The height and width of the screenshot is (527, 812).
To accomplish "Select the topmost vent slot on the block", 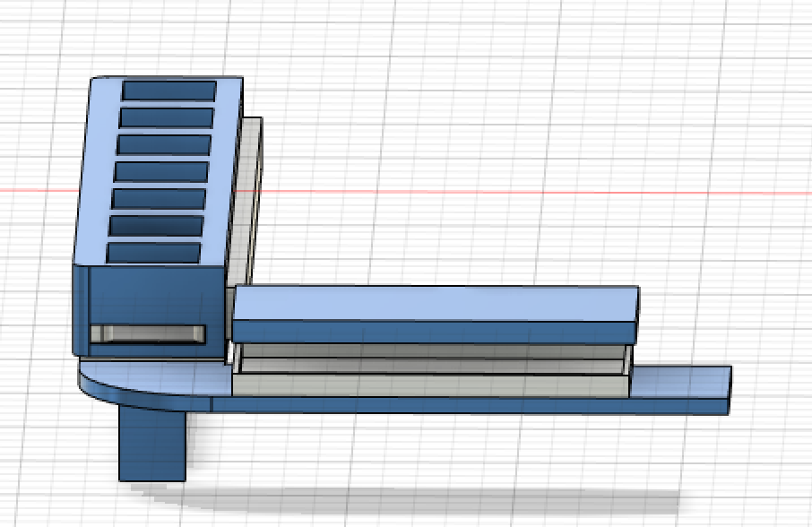I will pyautogui.click(x=169, y=91).
